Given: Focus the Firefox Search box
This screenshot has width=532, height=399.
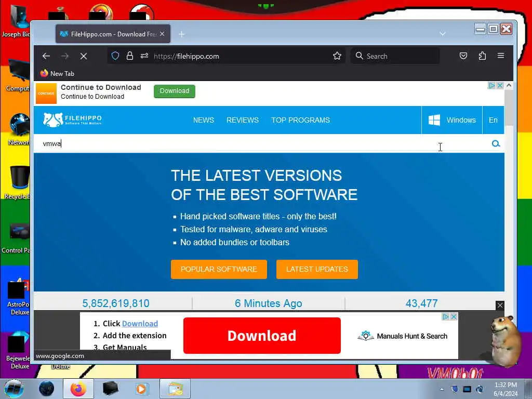Looking at the screenshot, I should (x=395, y=56).
